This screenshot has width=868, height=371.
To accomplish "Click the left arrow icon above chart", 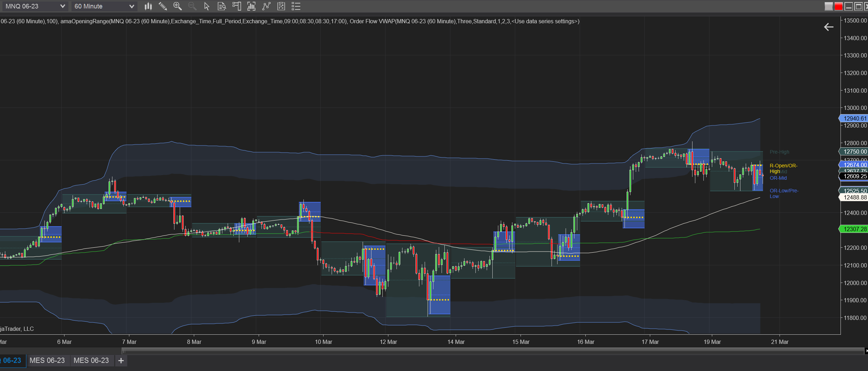I will pos(829,27).
